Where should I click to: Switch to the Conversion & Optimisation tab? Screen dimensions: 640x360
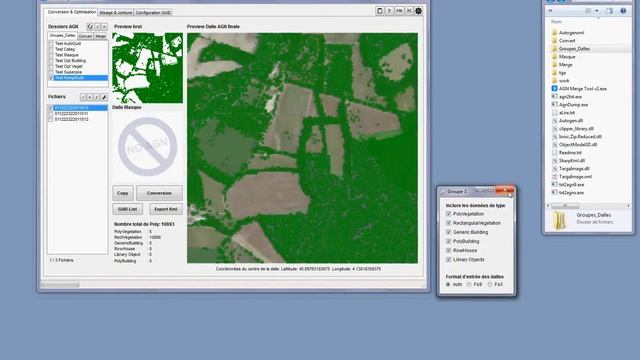tap(71, 12)
